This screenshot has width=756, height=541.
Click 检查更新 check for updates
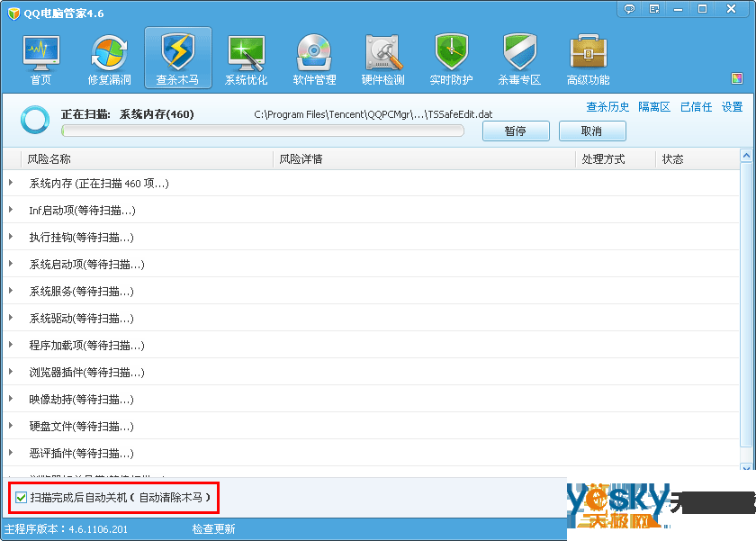213,529
